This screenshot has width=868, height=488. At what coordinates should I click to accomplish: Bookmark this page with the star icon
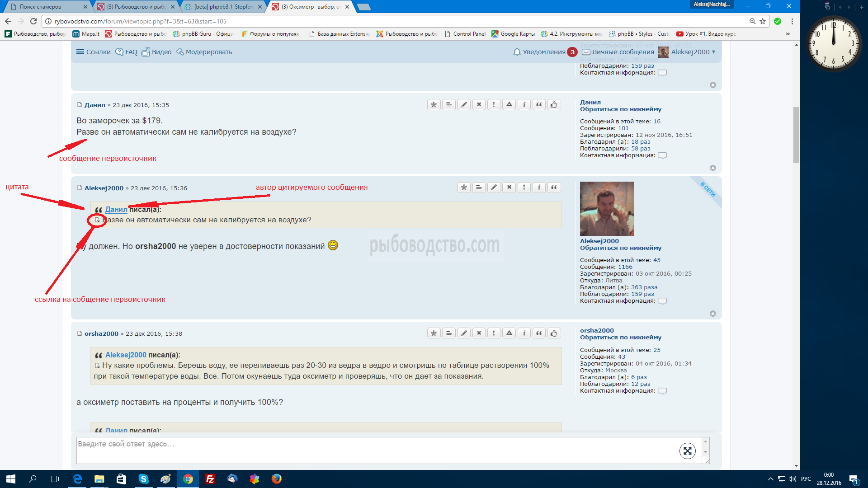pos(763,21)
